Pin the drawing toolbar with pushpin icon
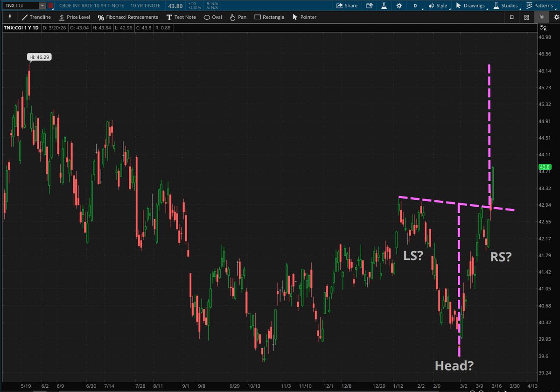 [x=10, y=17]
